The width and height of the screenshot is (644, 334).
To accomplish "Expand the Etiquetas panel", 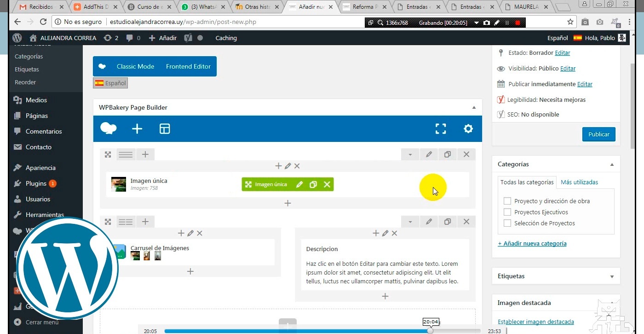I will pos(612,276).
